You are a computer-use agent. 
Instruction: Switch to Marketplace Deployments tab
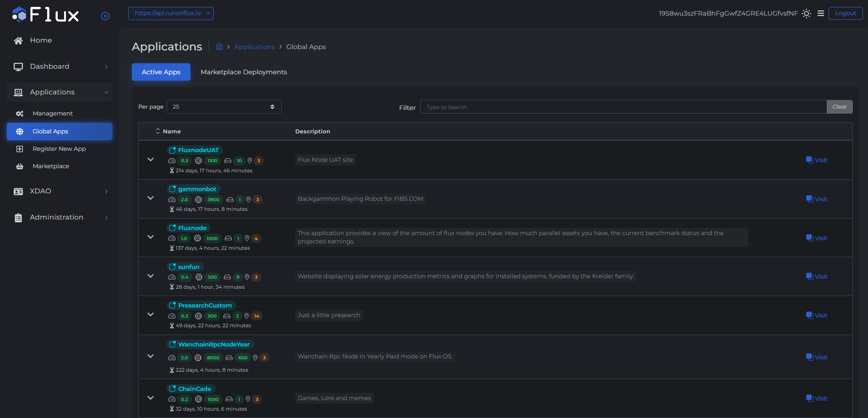click(x=244, y=72)
